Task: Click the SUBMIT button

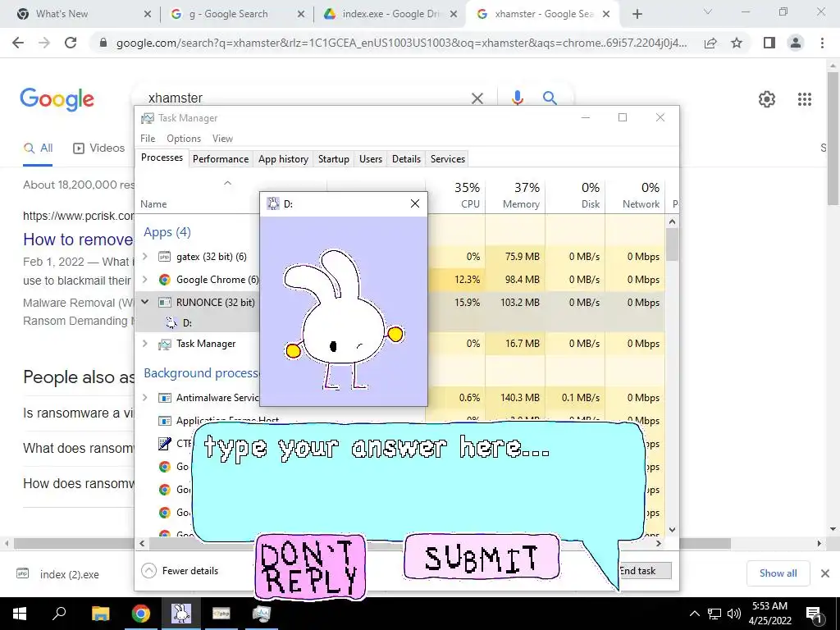Action: point(482,557)
